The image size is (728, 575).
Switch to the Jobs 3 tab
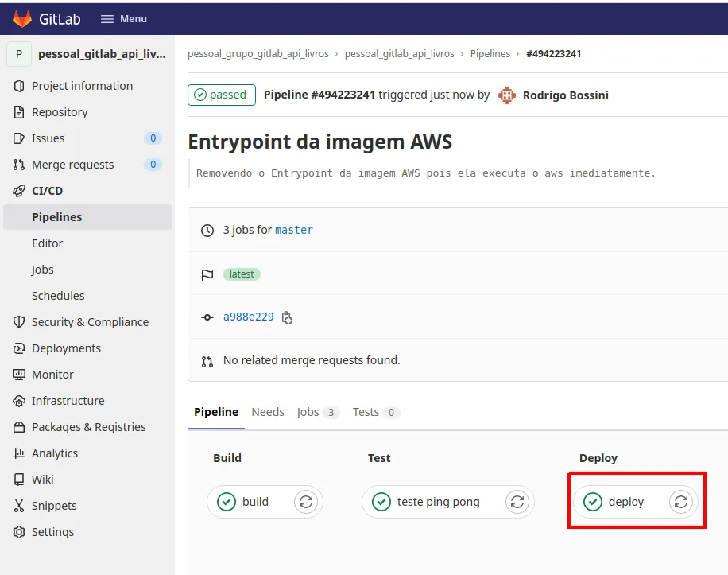click(318, 412)
